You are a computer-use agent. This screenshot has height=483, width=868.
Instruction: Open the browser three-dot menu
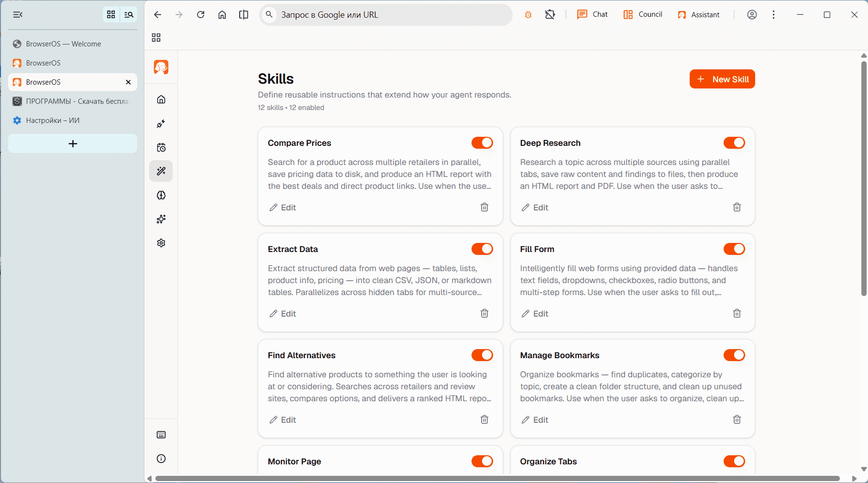(773, 15)
